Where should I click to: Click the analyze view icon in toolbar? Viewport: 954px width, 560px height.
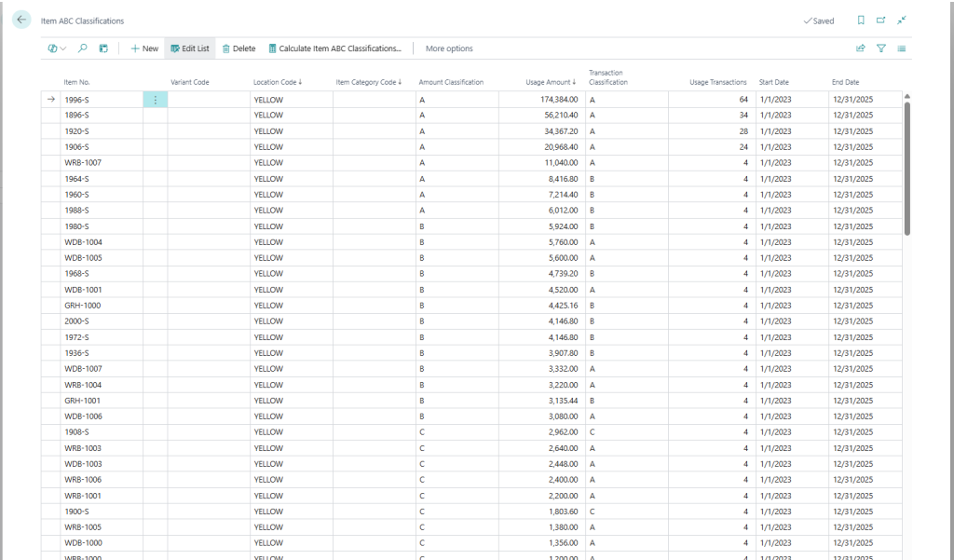(x=103, y=48)
